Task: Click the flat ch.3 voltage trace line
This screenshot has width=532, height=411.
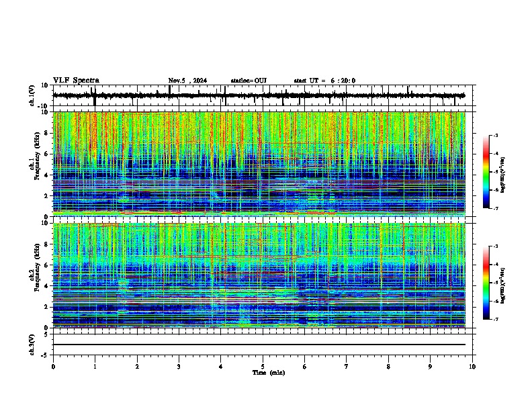Action: 259,345
